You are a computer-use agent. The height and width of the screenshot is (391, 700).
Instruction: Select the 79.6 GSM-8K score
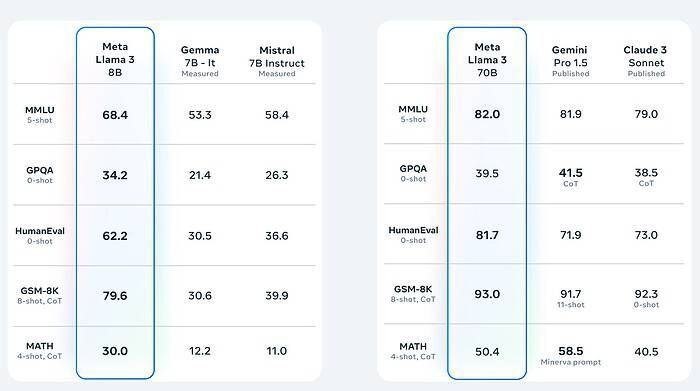115,295
